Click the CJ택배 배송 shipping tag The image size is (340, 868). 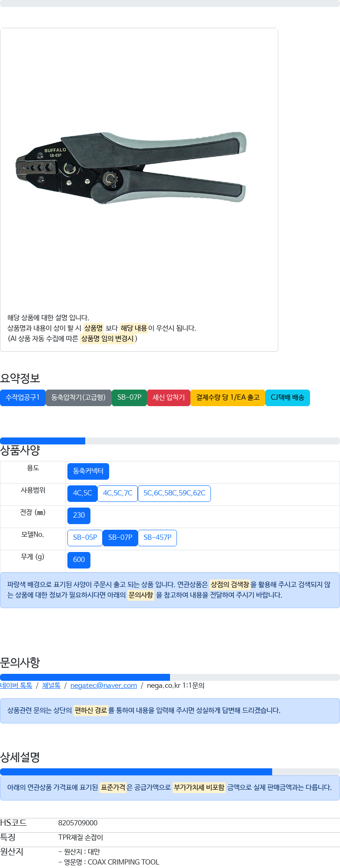(287, 397)
